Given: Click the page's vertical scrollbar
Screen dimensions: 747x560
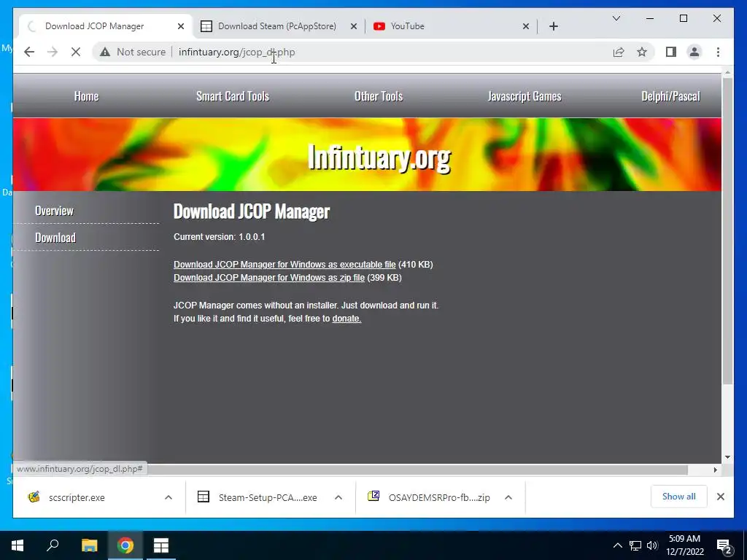Looking at the screenshot, I should 727,231.
